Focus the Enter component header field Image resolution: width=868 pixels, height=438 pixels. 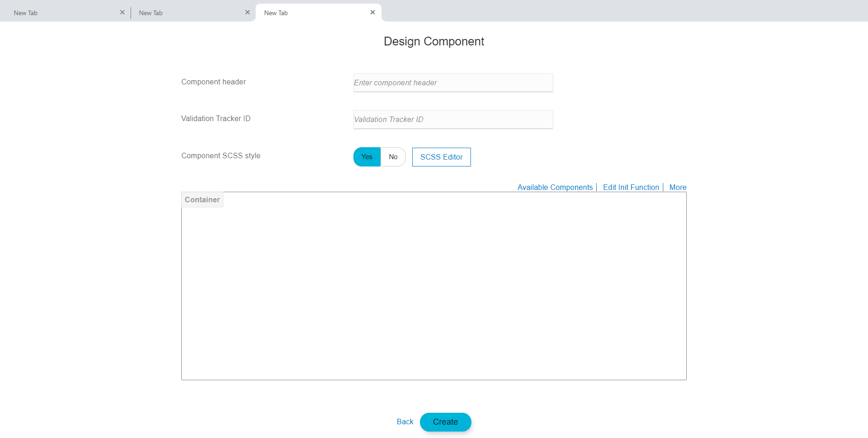(453, 83)
